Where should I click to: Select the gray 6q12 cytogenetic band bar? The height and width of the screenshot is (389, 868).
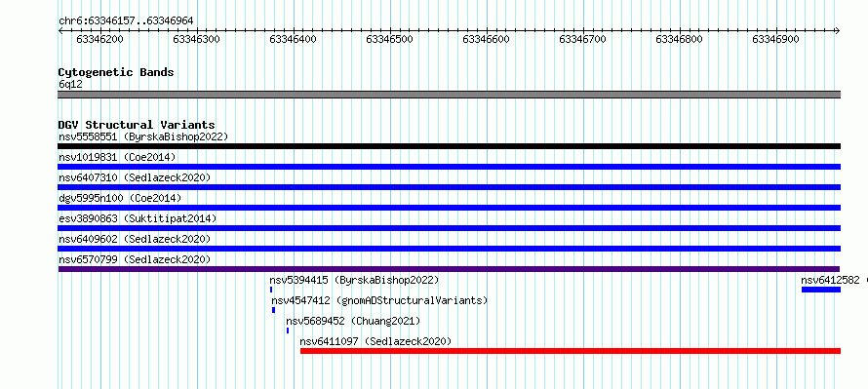pos(449,95)
